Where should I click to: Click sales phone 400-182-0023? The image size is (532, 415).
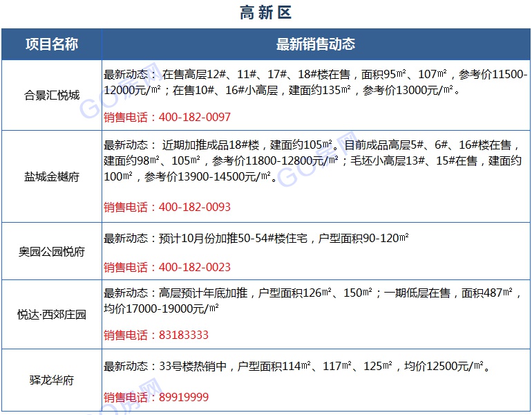[x=194, y=267]
